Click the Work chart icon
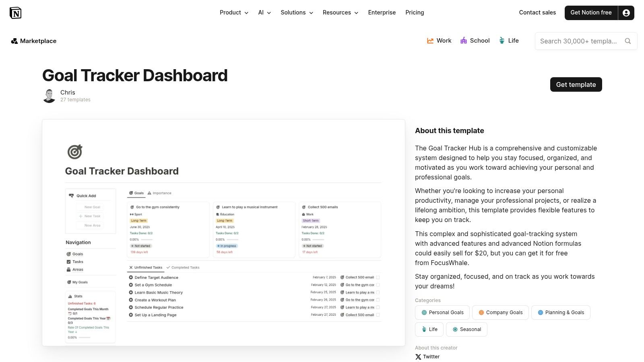The height and width of the screenshot is (362, 644). [x=430, y=41]
